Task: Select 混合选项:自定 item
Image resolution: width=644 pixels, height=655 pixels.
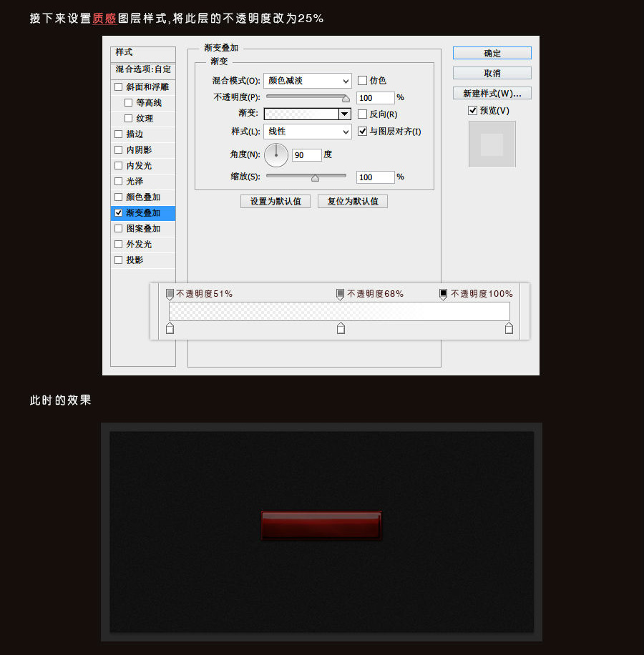Action: pos(143,70)
